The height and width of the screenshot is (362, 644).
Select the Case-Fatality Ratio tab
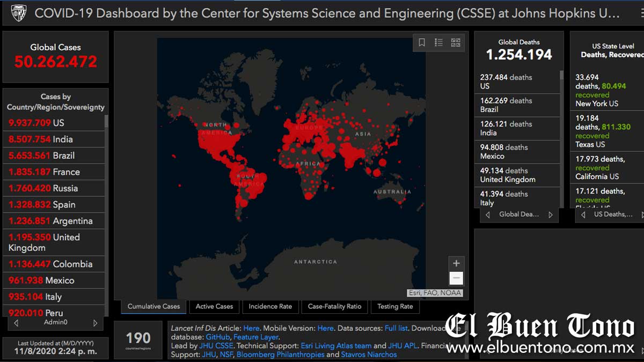pyautogui.click(x=334, y=306)
